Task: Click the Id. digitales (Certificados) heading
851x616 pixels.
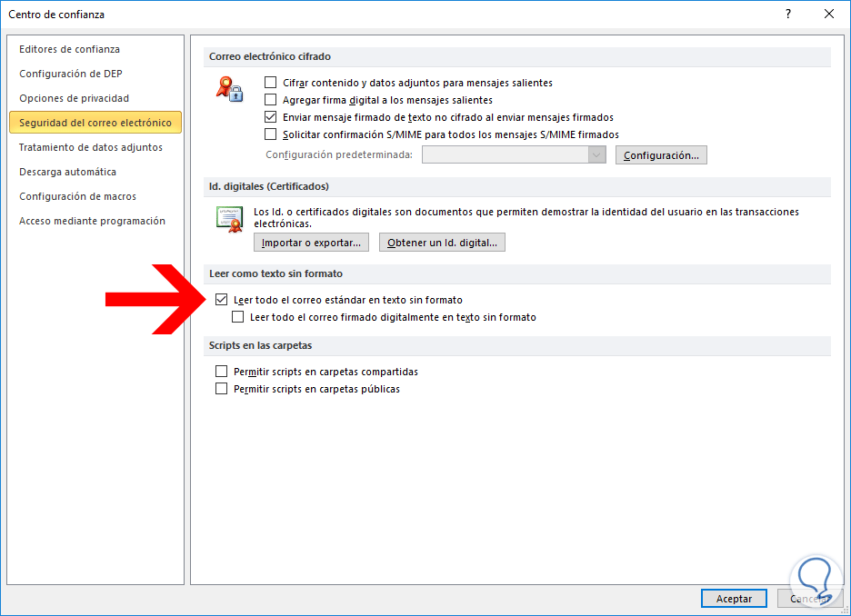Action: pyautogui.click(x=268, y=186)
